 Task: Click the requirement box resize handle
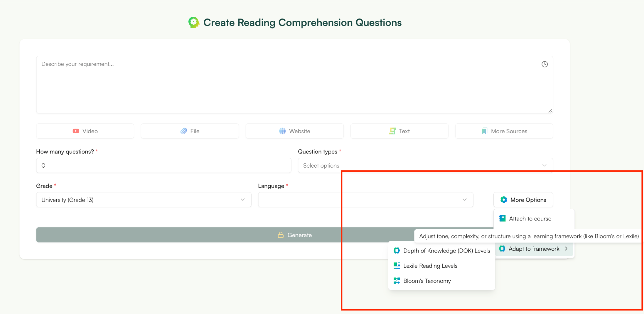550,111
